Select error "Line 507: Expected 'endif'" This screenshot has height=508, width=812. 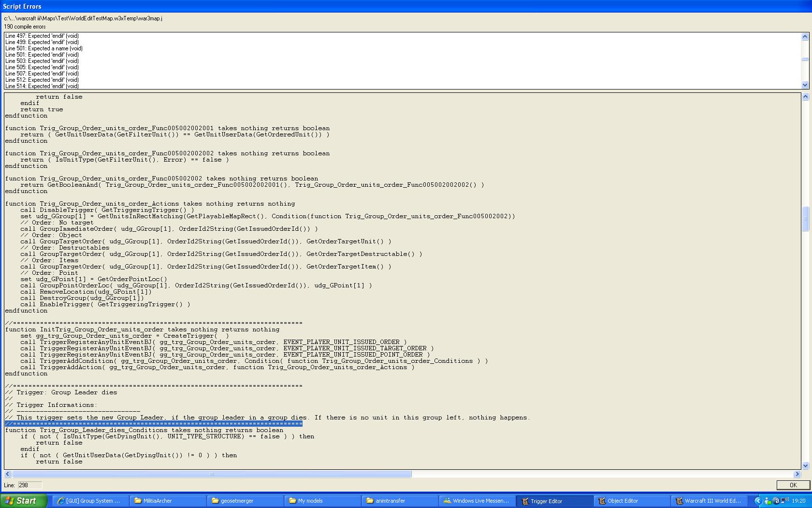(x=42, y=74)
